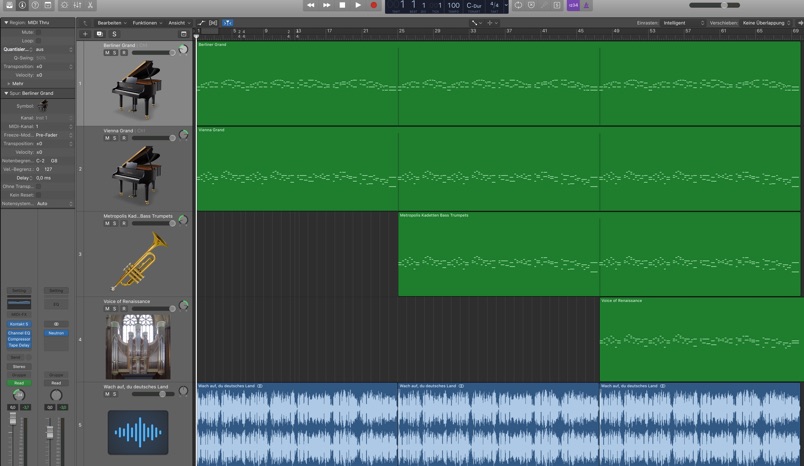Click the Stop transport button
The width and height of the screenshot is (804, 466).
[342, 5]
